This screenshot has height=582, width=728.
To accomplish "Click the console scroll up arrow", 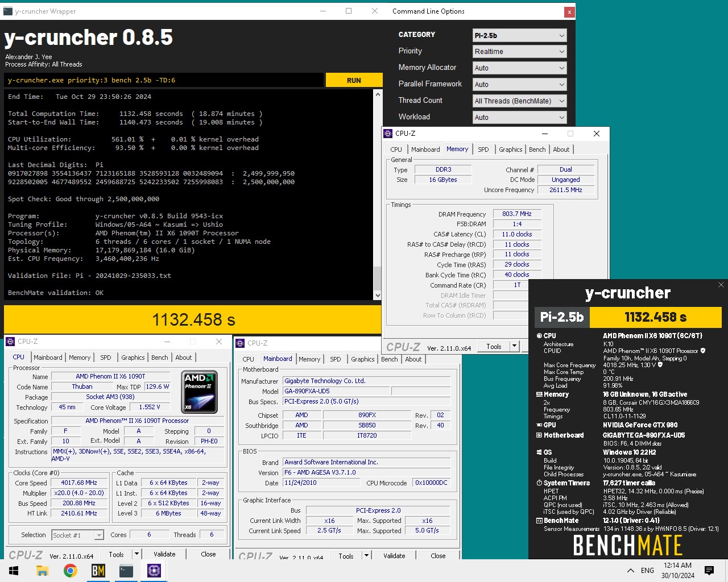I will click(x=377, y=94).
